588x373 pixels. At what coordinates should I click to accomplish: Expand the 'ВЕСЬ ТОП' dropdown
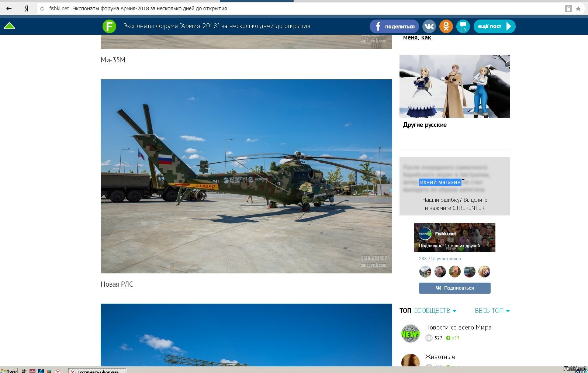pos(492,311)
